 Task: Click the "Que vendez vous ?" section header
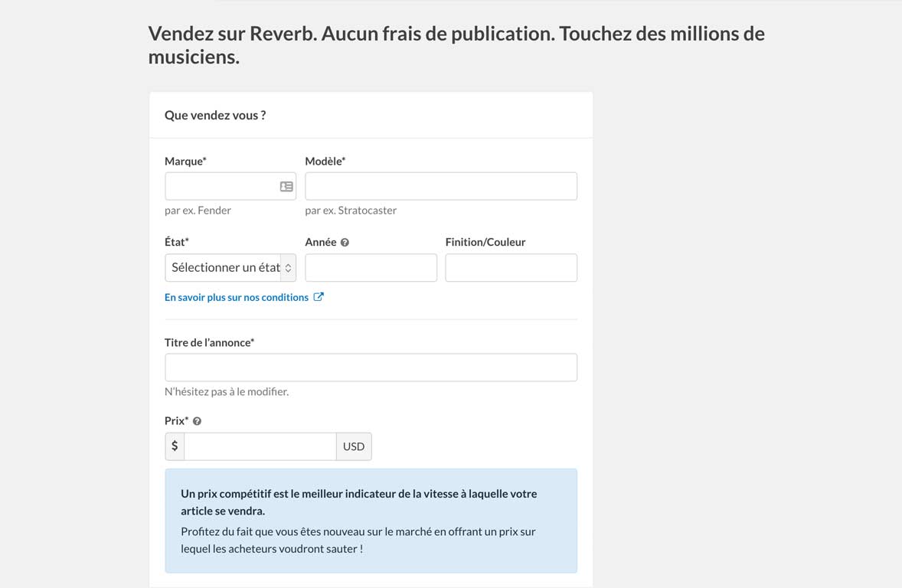pyautogui.click(x=215, y=116)
